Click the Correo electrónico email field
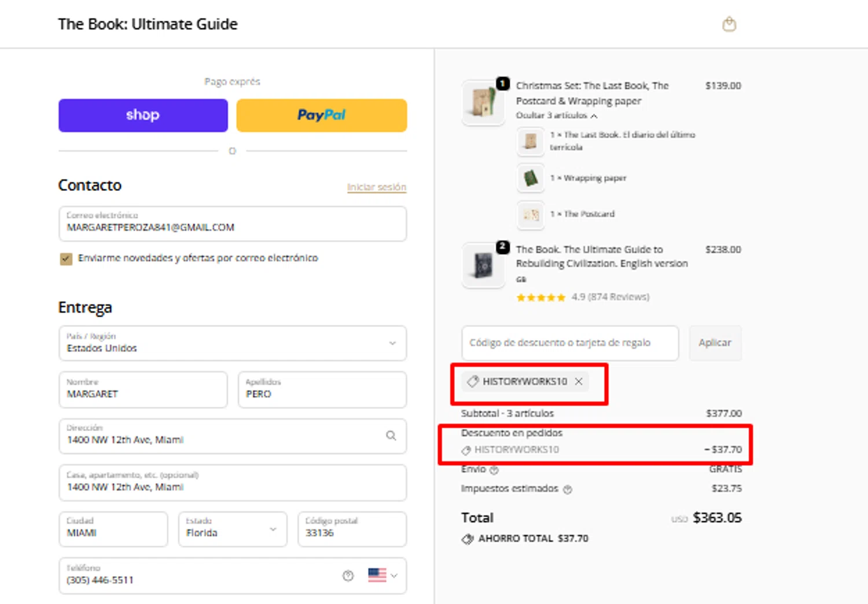 (x=232, y=223)
